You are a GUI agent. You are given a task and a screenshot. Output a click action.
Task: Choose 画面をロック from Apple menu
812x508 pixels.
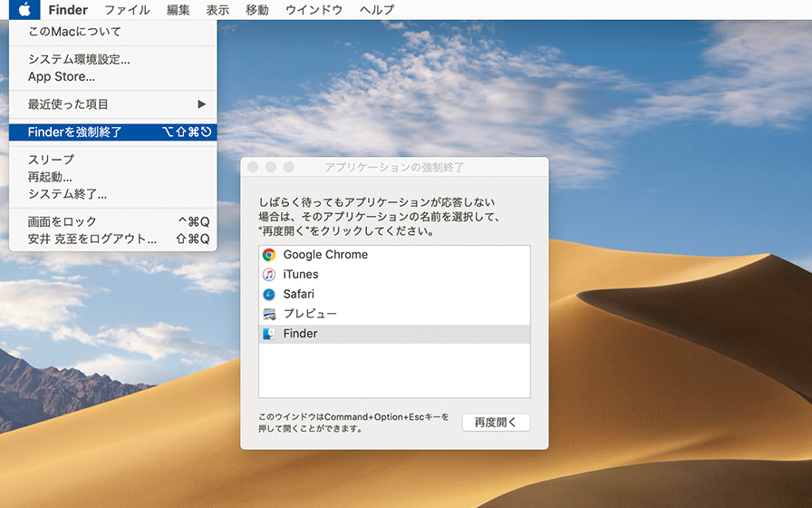point(62,221)
